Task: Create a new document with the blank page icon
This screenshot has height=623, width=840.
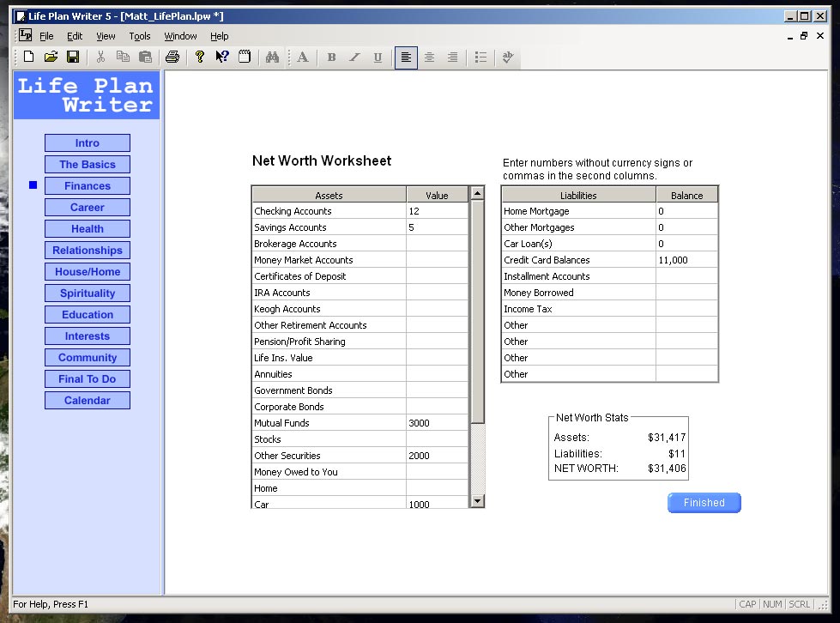Action: coord(29,57)
